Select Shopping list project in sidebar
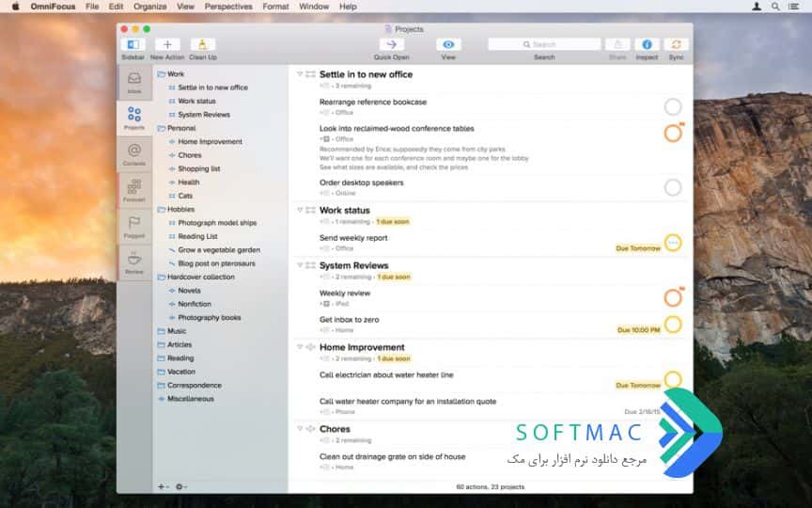Screen dimensions: 812x508 [199, 168]
